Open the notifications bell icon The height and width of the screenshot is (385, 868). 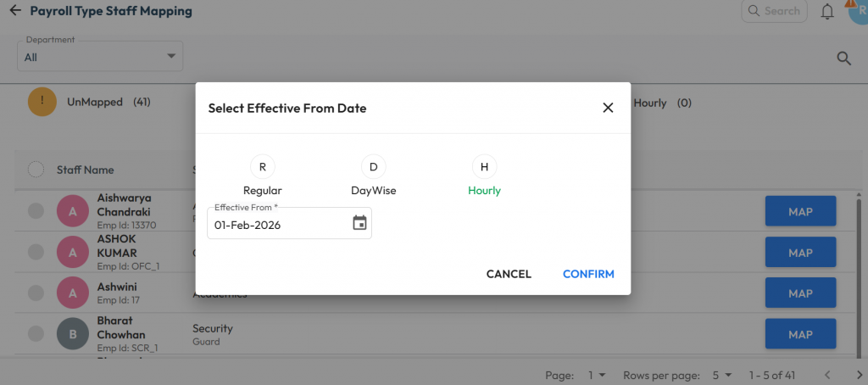pos(827,12)
